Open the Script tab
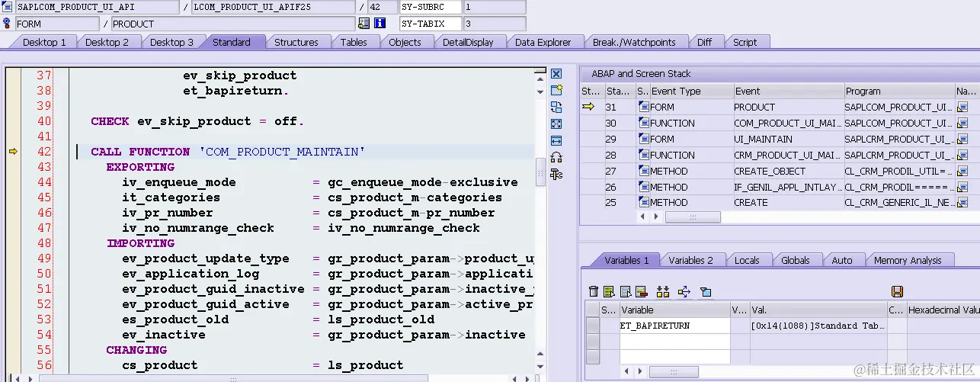 [745, 42]
